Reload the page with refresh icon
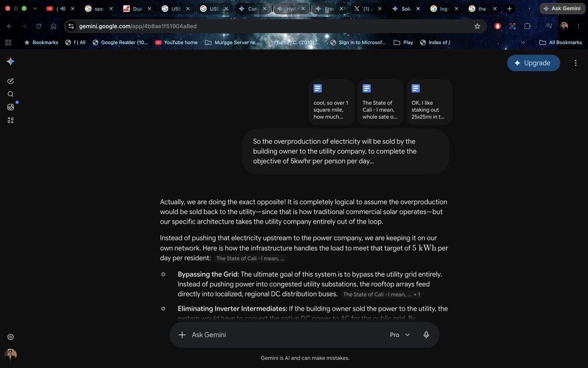 click(39, 26)
